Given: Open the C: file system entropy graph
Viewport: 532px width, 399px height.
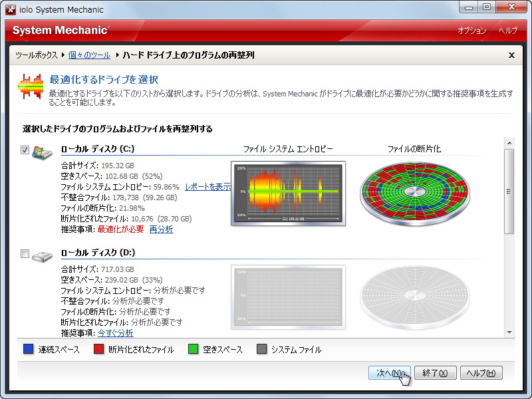Looking at the screenshot, I should tap(289, 192).
